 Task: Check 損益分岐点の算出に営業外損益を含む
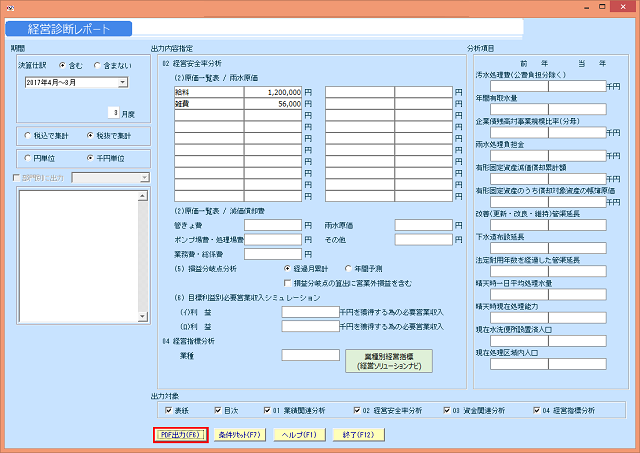pos(287,283)
